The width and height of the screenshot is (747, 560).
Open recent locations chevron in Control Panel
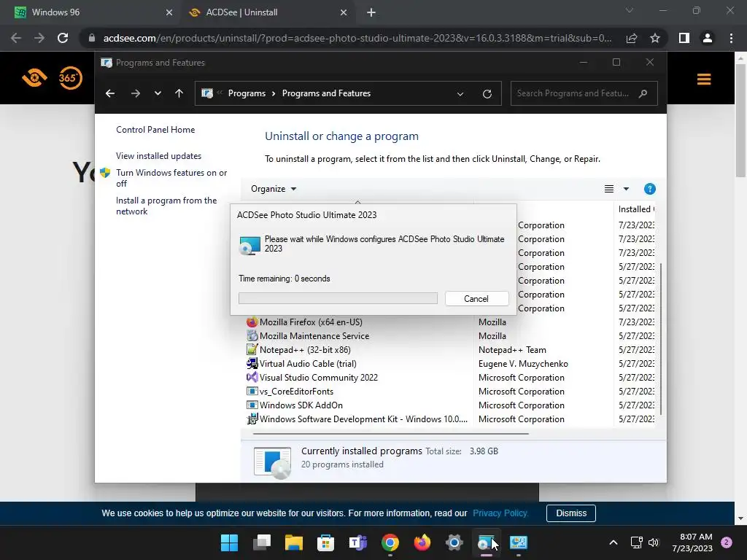(158, 93)
